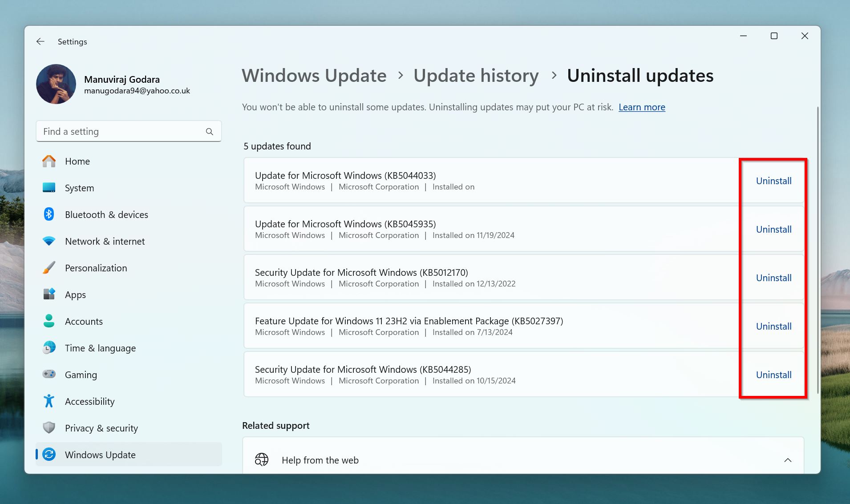Click 'Security Update for Microsoft Windows (KB5012170)' title
The image size is (850, 504).
pos(361,273)
